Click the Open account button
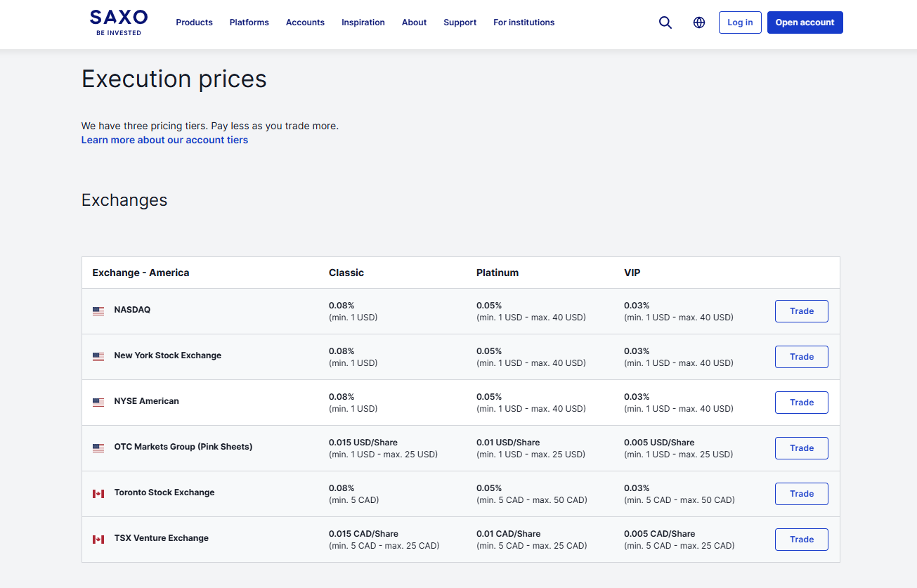 point(805,22)
